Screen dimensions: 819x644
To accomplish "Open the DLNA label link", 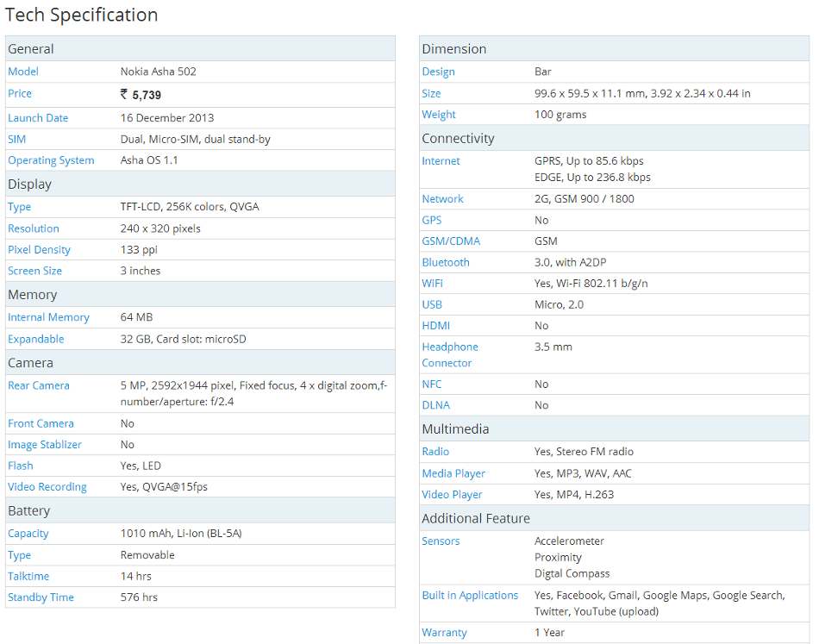I will pos(436,405).
